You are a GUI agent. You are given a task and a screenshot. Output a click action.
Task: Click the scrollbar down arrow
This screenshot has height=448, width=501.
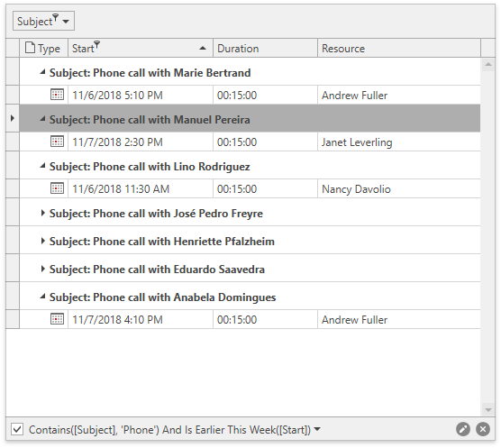click(x=487, y=409)
